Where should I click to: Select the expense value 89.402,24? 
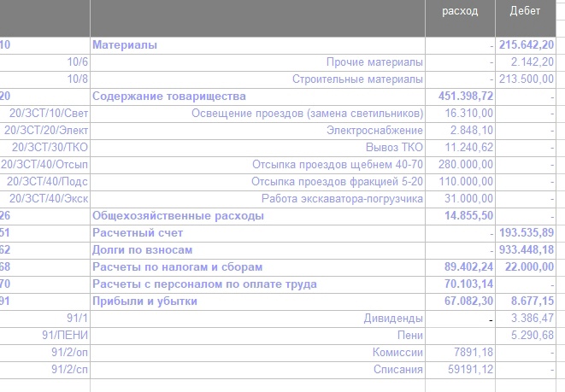click(x=468, y=266)
